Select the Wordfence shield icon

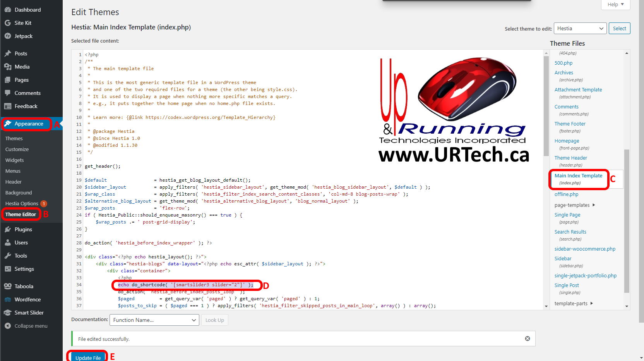pos(8,299)
